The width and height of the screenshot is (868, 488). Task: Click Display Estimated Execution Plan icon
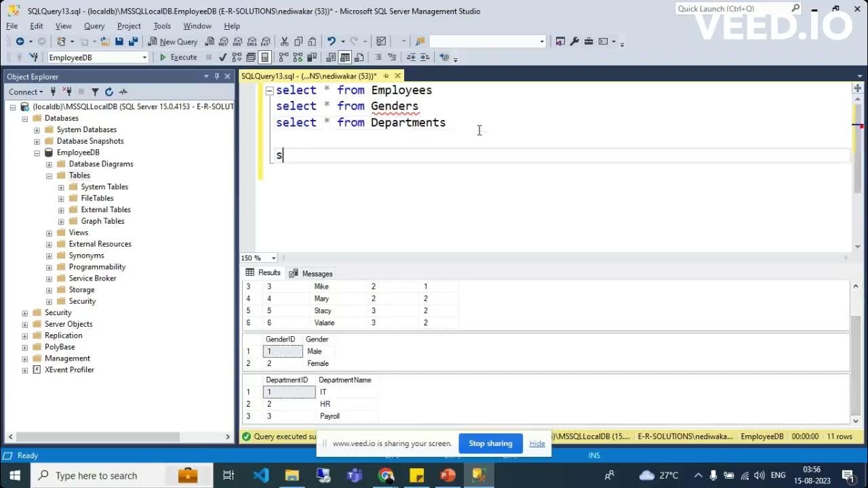(x=237, y=58)
